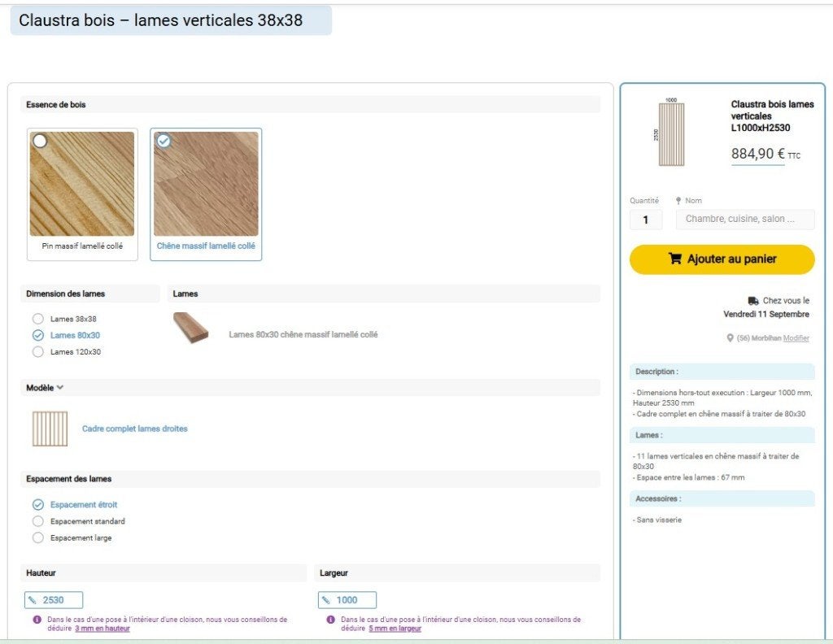Click the location marker icon by Morbihan
The height and width of the screenshot is (644, 833).
click(730, 338)
